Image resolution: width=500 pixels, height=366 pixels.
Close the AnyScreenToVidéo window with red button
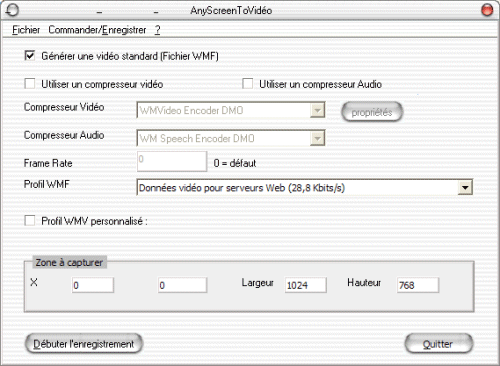[487, 10]
